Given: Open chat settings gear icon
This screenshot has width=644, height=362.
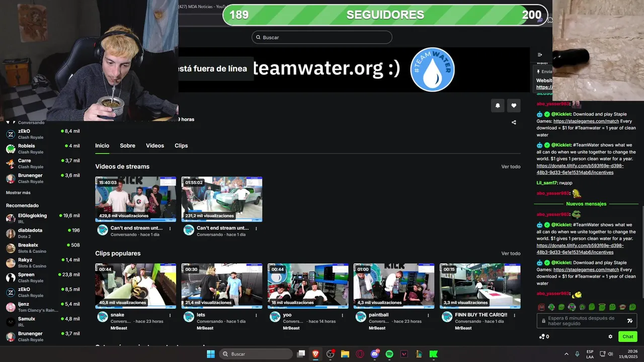Looking at the screenshot, I should point(610,337).
